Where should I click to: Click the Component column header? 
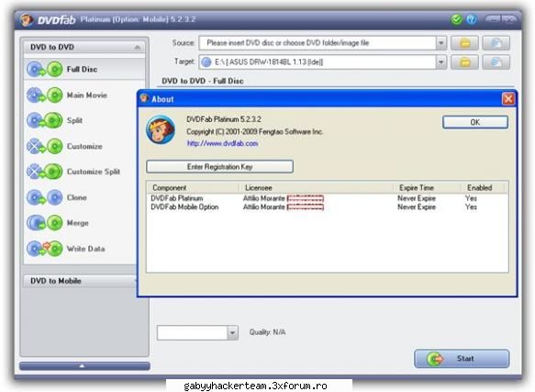pyautogui.click(x=193, y=188)
